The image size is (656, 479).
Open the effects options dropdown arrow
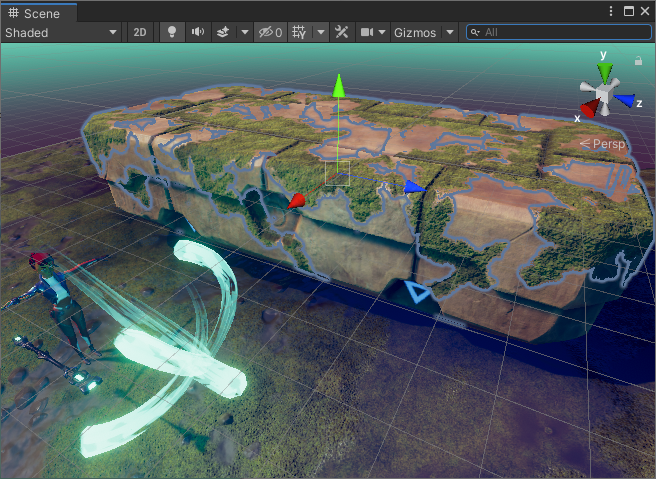[245, 32]
